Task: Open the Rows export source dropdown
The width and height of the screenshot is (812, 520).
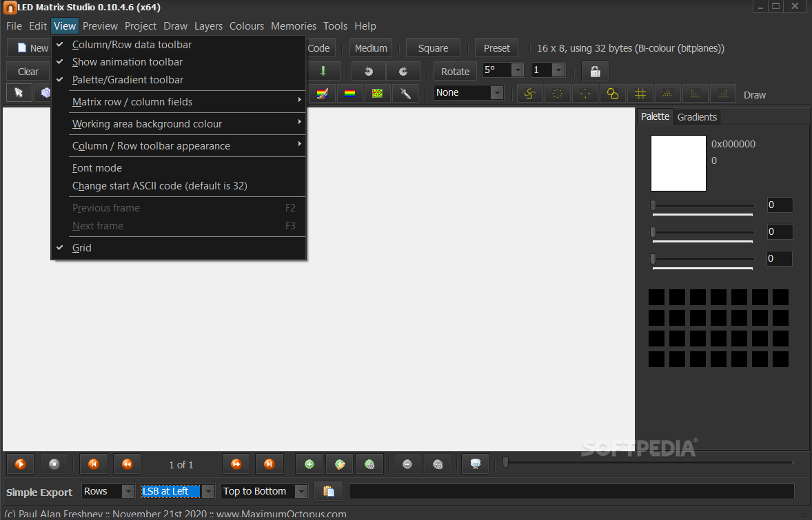Action: [128, 491]
